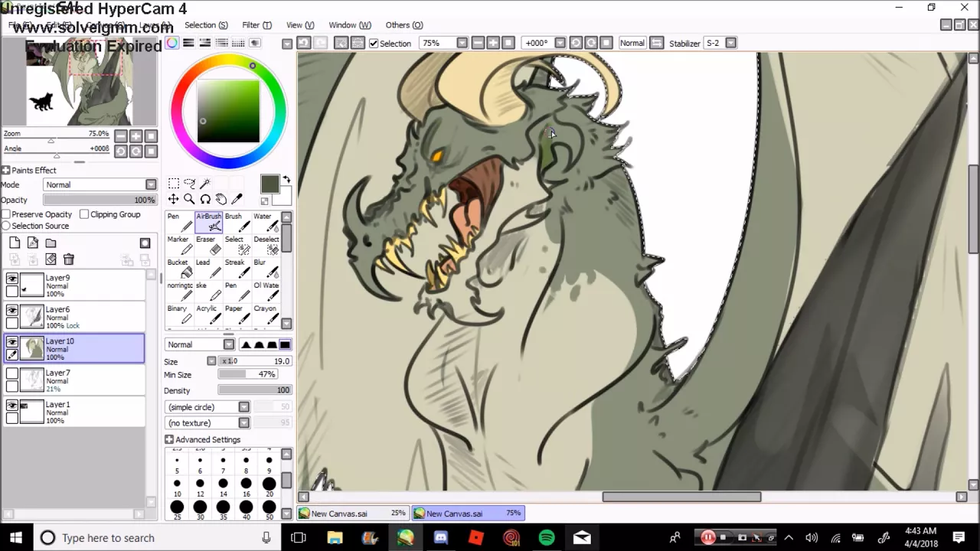Open the rotation angle dropdown
This screenshot has width=980, height=551.
(560, 43)
